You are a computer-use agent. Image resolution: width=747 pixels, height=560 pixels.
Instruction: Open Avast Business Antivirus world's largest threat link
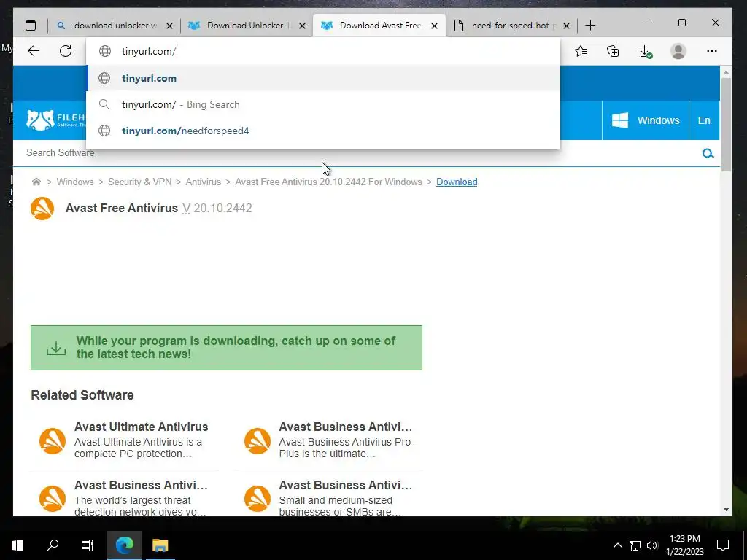[x=141, y=485]
